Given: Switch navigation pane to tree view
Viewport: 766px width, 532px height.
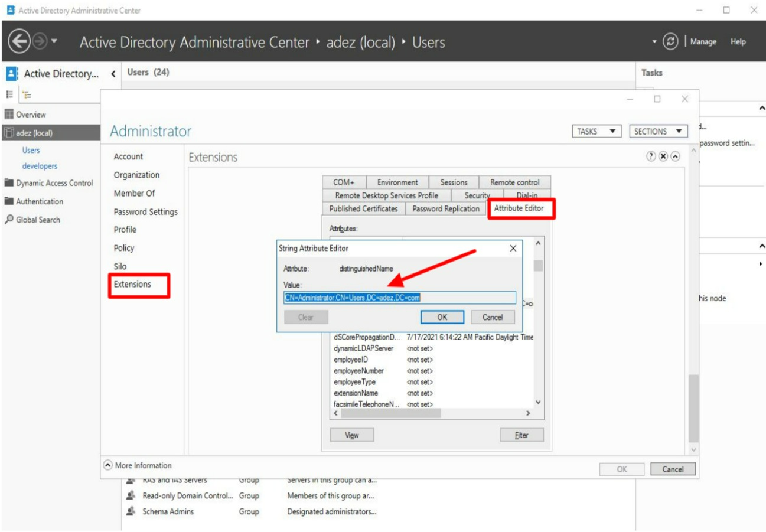Looking at the screenshot, I should (x=25, y=94).
